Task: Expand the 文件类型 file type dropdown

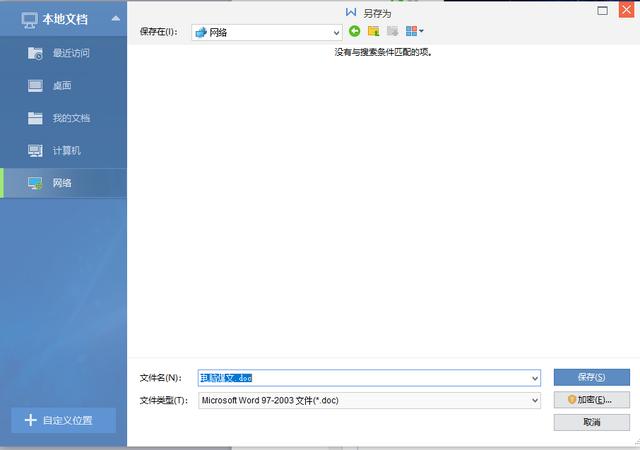Action: pos(535,400)
